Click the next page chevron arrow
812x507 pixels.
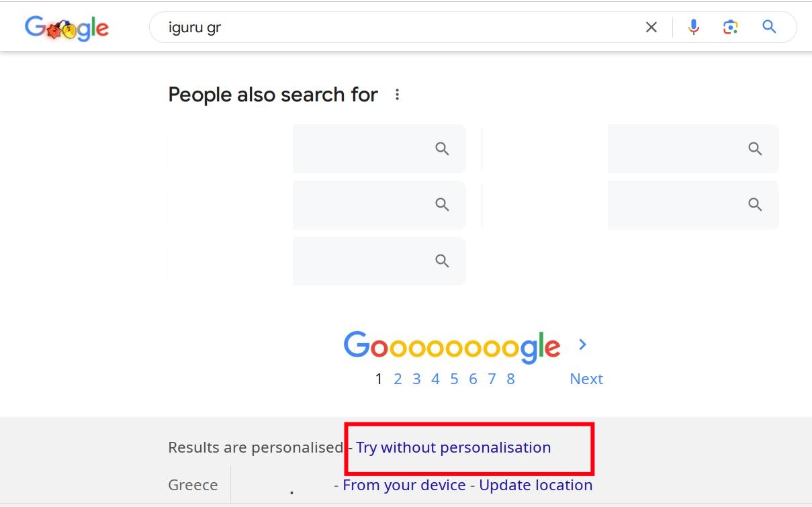point(582,344)
